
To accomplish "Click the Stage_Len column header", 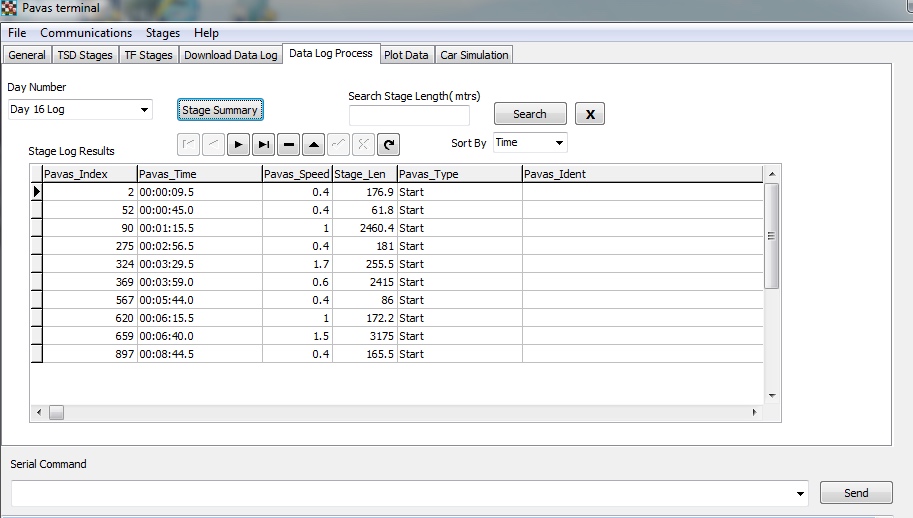I will click(364, 174).
